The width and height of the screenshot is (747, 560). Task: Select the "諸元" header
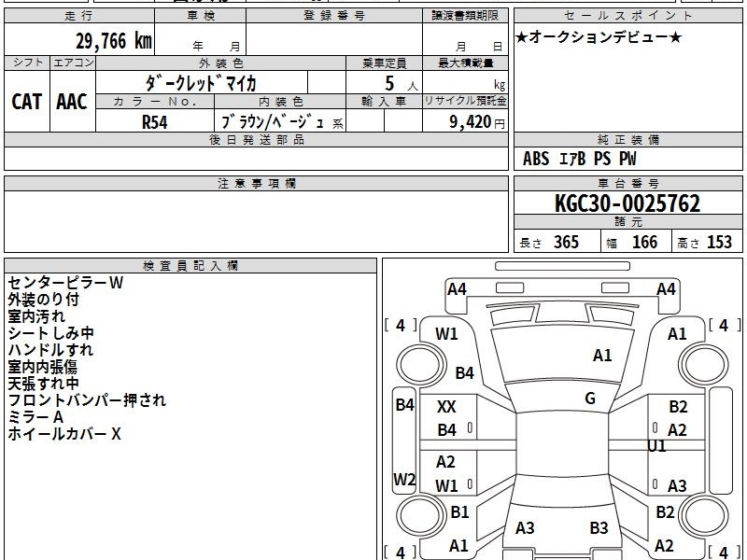tap(627, 222)
